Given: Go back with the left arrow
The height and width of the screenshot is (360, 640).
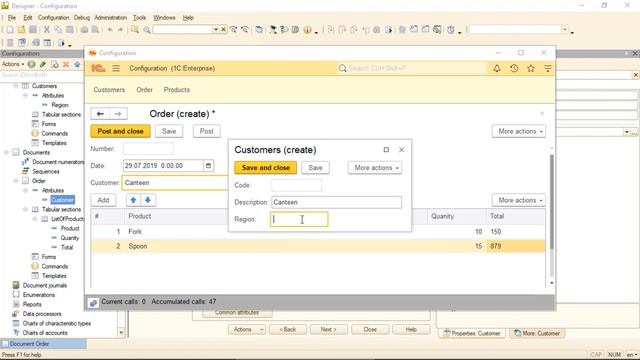Looking at the screenshot, I should tap(100, 114).
